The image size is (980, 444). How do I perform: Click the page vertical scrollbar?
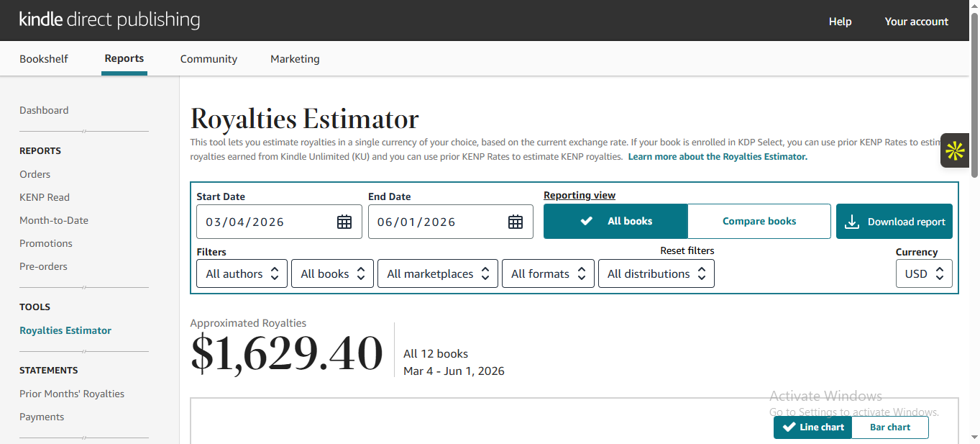coord(974,94)
